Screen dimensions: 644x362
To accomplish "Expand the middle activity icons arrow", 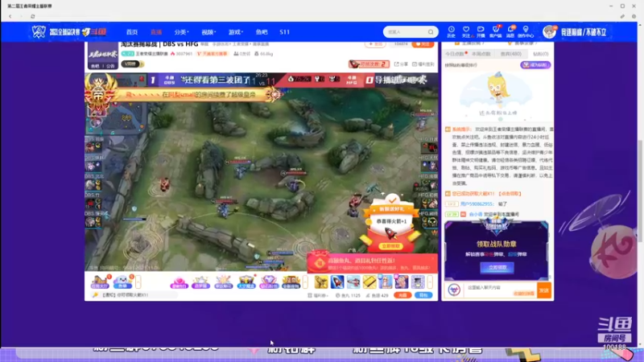I will (x=305, y=282).
